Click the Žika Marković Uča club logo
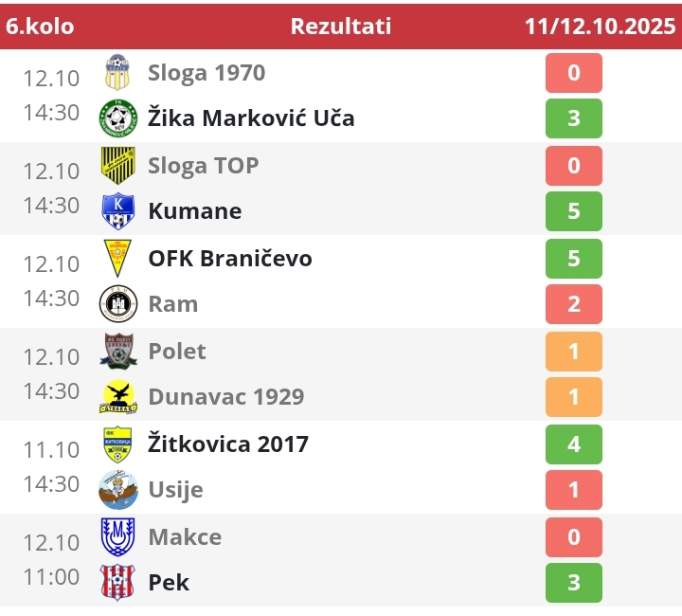Viewport: 682px width, 616px height. pyautogui.click(x=118, y=118)
